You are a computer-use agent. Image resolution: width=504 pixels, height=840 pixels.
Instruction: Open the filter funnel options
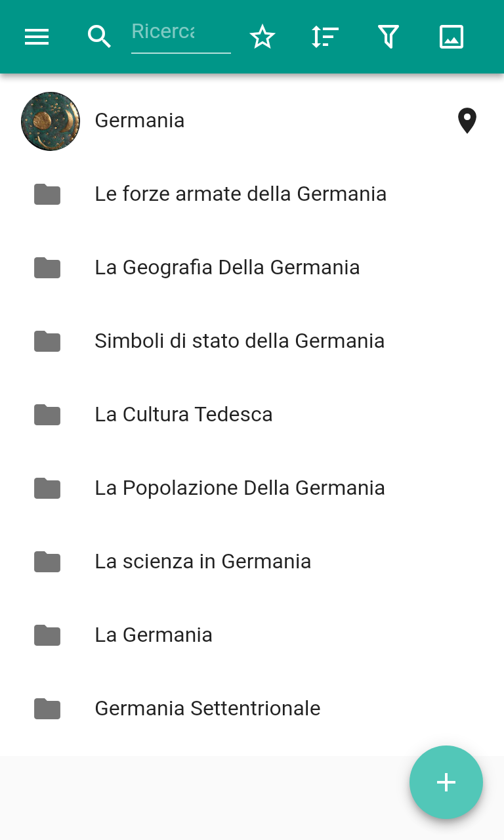coord(388,37)
